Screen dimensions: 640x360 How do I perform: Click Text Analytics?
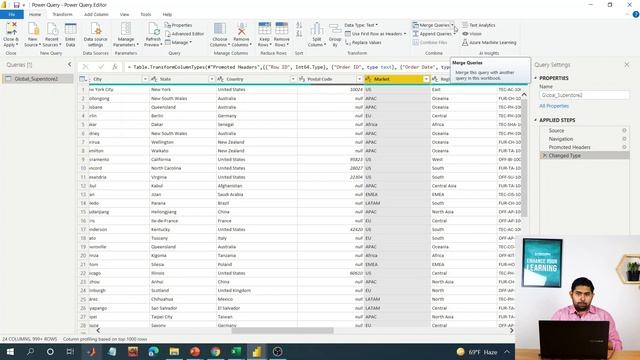pos(478,25)
